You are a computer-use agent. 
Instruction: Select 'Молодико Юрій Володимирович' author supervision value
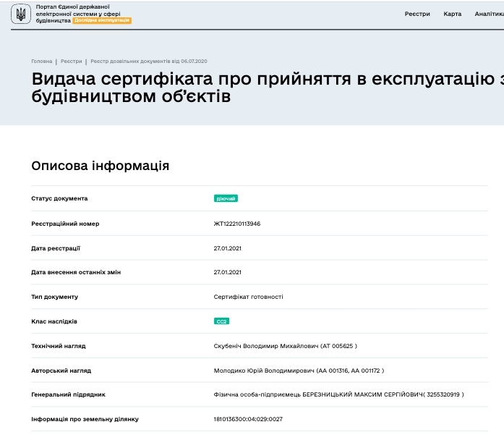click(x=299, y=371)
